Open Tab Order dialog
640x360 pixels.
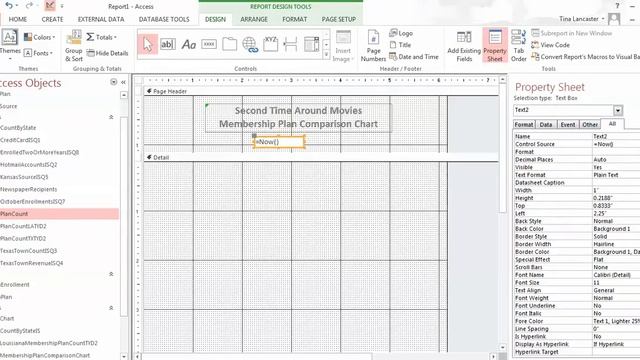pyautogui.click(x=518, y=46)
